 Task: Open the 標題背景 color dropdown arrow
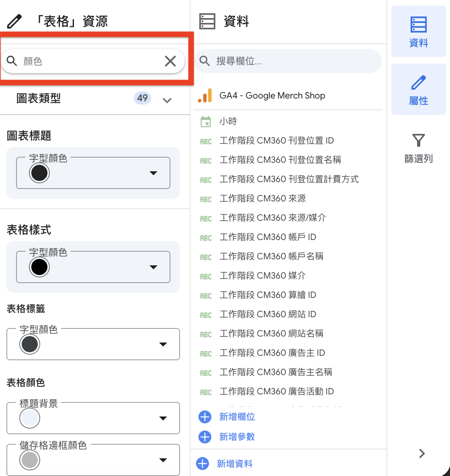[163, 419]
